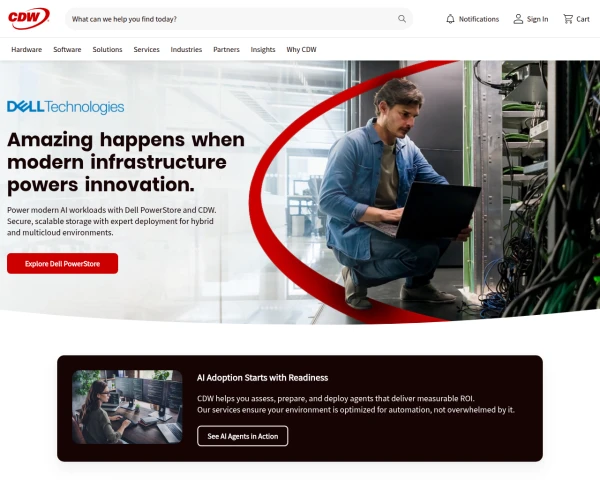Open the Insights menu
This screenshot has height=480, width=600.
click(263, 49)
